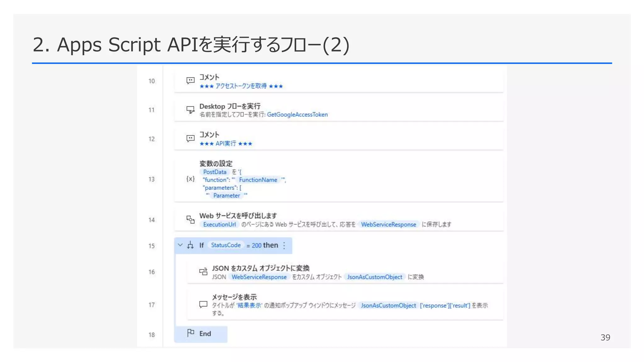Click the PostData variable chip
644x362 pixels.
pos(214,172)
